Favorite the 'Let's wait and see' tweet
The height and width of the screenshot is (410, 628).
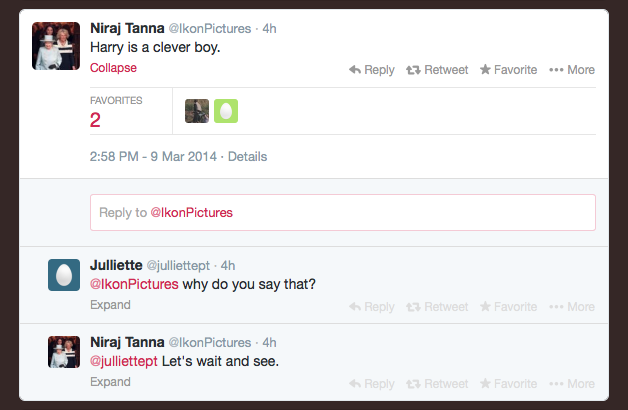pyautogui.click(x=508, y=384)
